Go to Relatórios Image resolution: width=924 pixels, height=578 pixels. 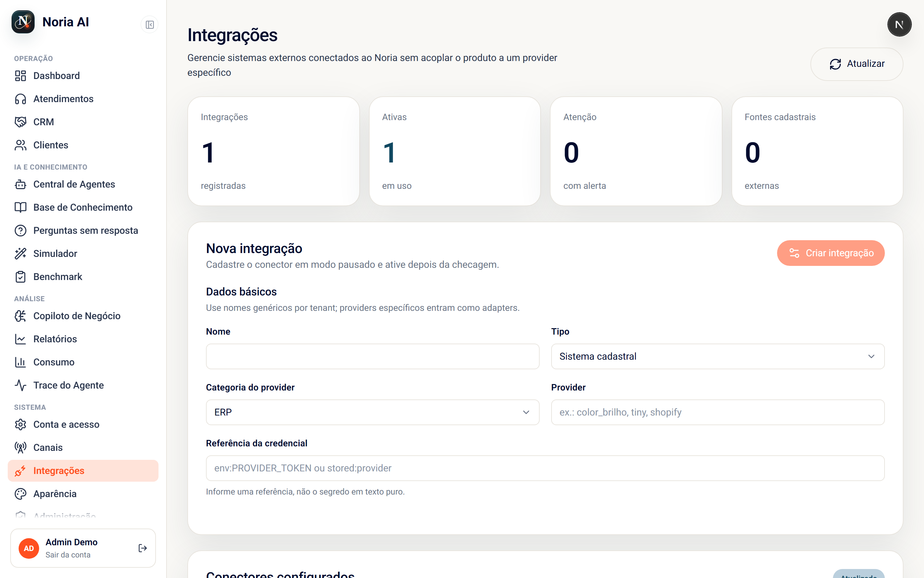coord(83,339)
